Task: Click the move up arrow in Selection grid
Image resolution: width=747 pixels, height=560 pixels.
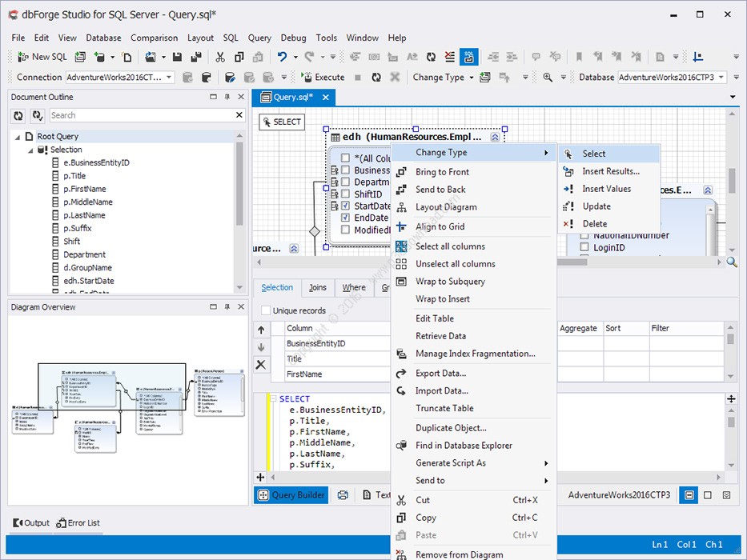Action: [x=261, y=330]
